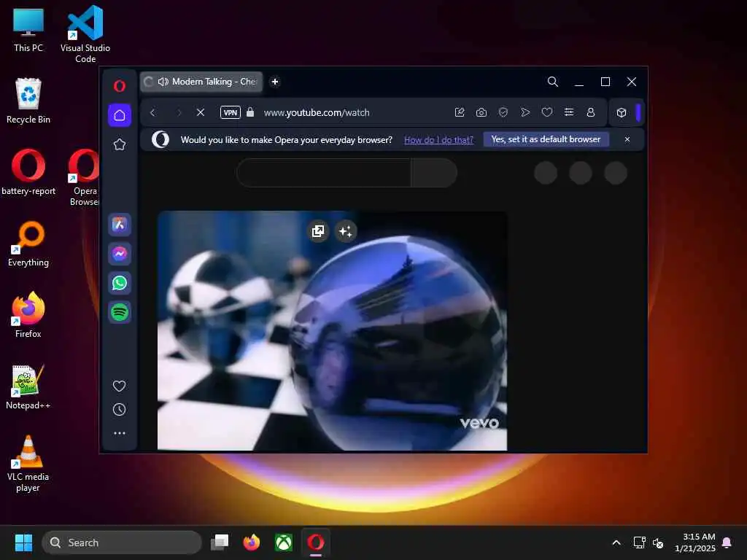Open Messenger in the Opera sidebar
This screenshot has height=560, width=747.
click(120, 254)
